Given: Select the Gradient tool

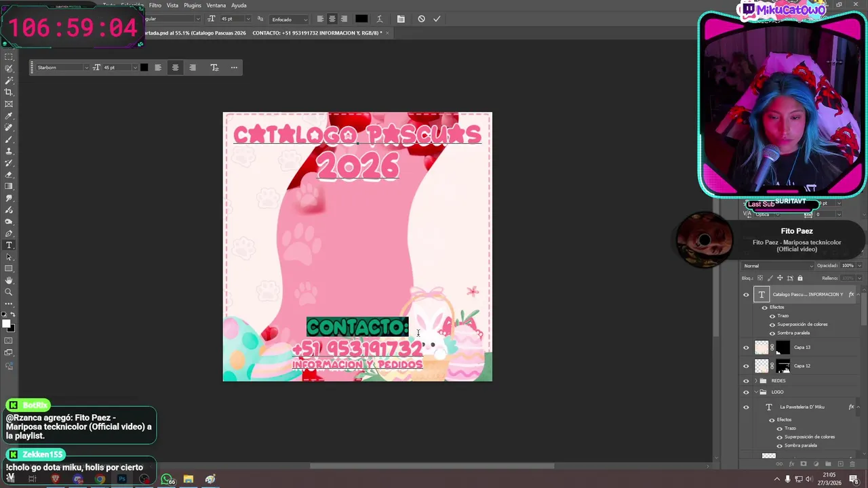Looking at the screenshot, I should (x=9, y=186).
